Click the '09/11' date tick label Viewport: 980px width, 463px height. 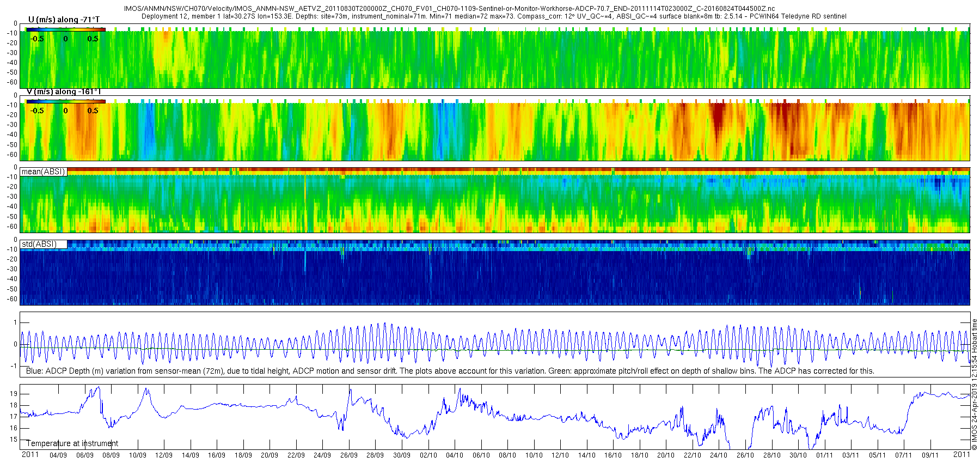click(x=930, y=455)
